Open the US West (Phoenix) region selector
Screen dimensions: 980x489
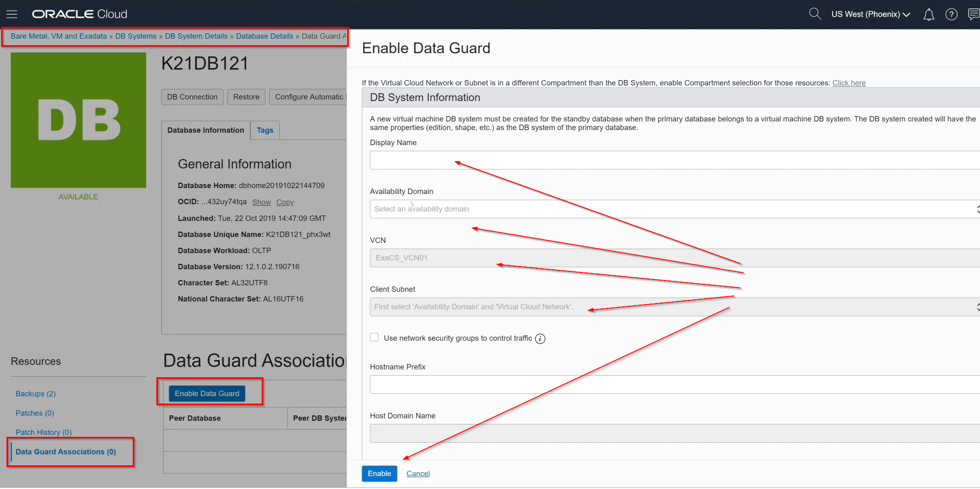click(x=870, y=15)
